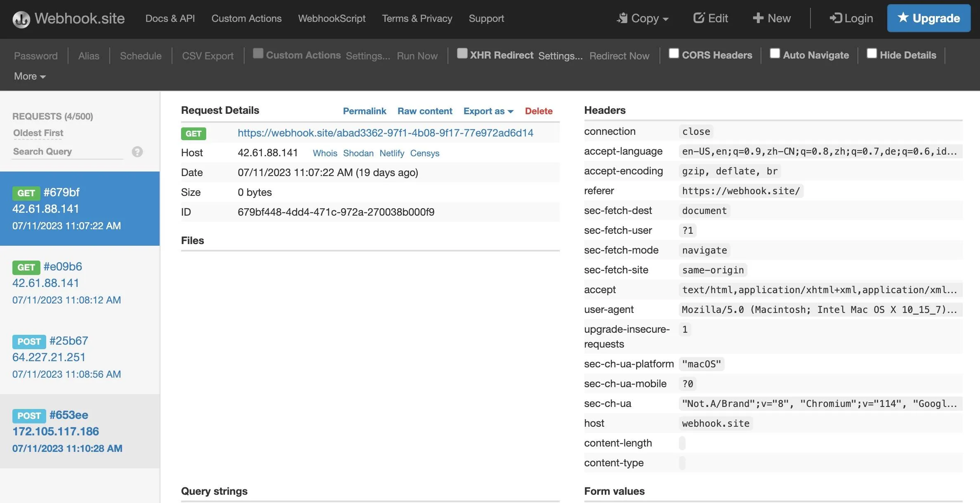The width and height of the screenshot is (980, 503).
Task: Select POST request #25b67
Action: [80, 357]
